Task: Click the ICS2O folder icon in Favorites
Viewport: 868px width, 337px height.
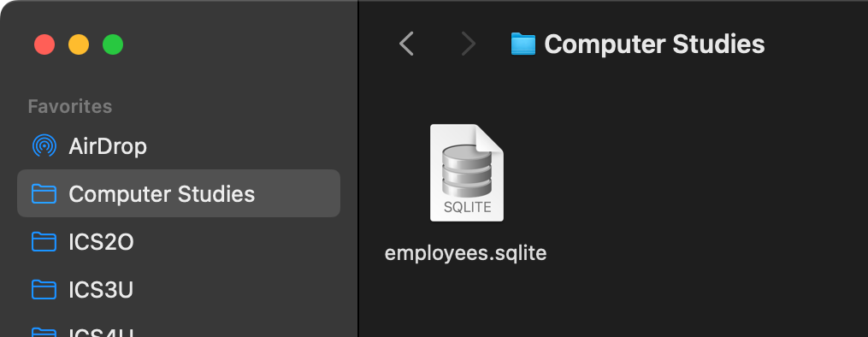Action: pos(44,242)
